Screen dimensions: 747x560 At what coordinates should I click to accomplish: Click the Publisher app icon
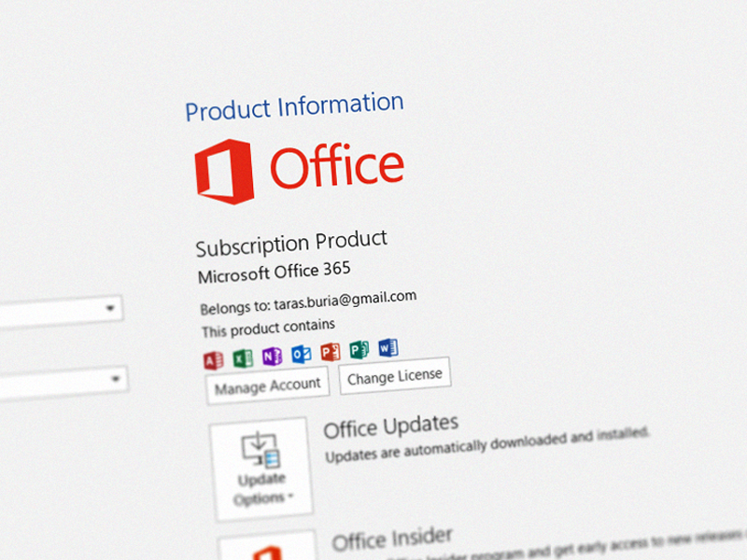(x=359, y=349)
